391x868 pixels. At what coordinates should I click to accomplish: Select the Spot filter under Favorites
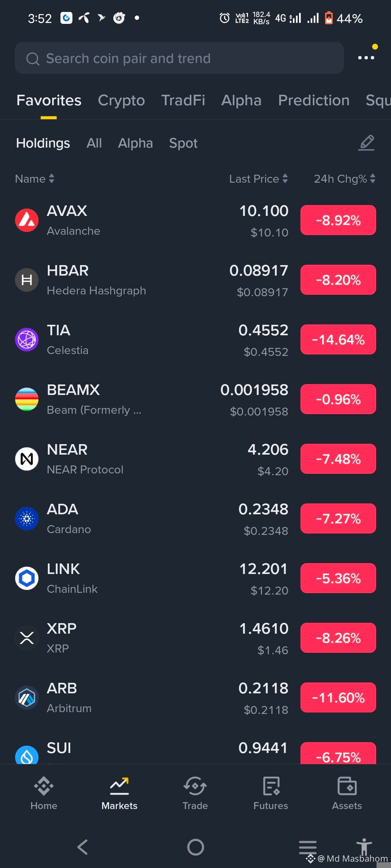coord(183,143)
